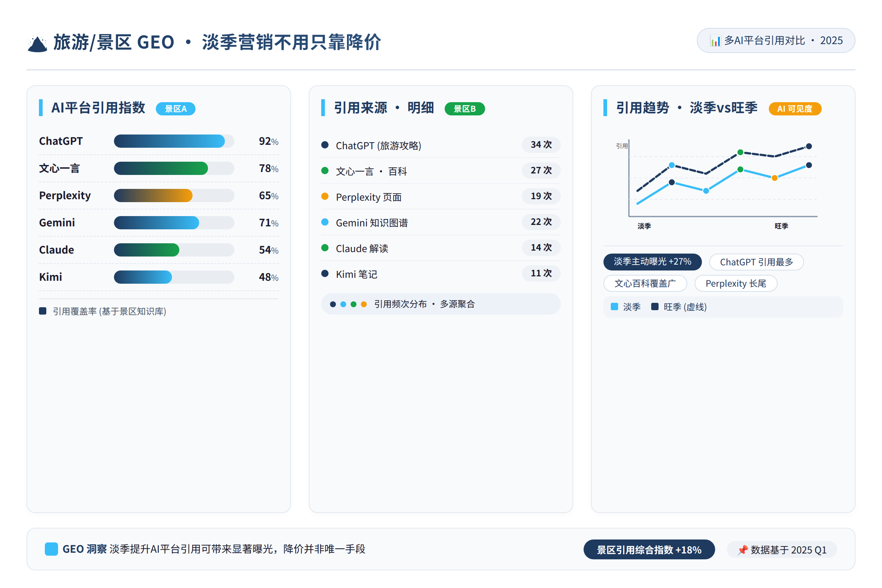Image resolution: width=882 pixels, height=588 pixels.
Task: Click the light blue 淡季 legend swatch
Action: (x=614, y=307)
